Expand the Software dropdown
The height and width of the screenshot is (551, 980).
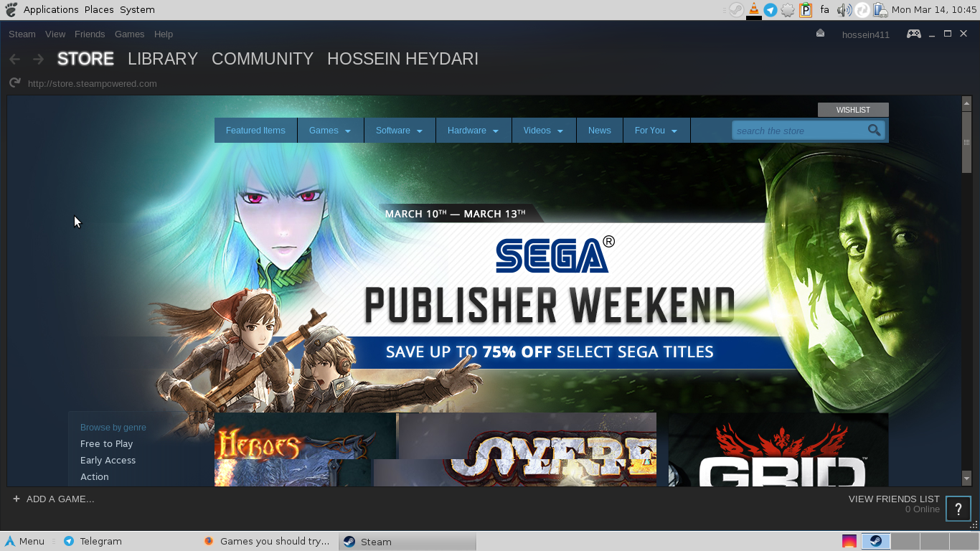click(400, 130)
